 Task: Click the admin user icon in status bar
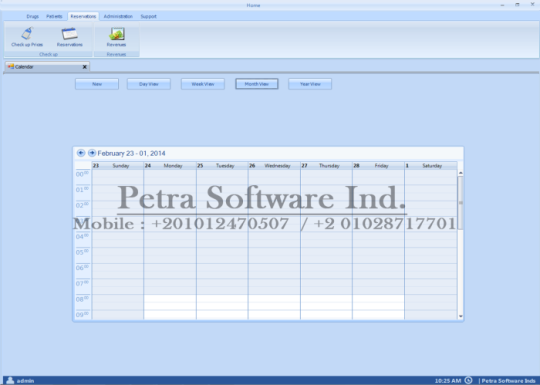[x=10, y=380]
